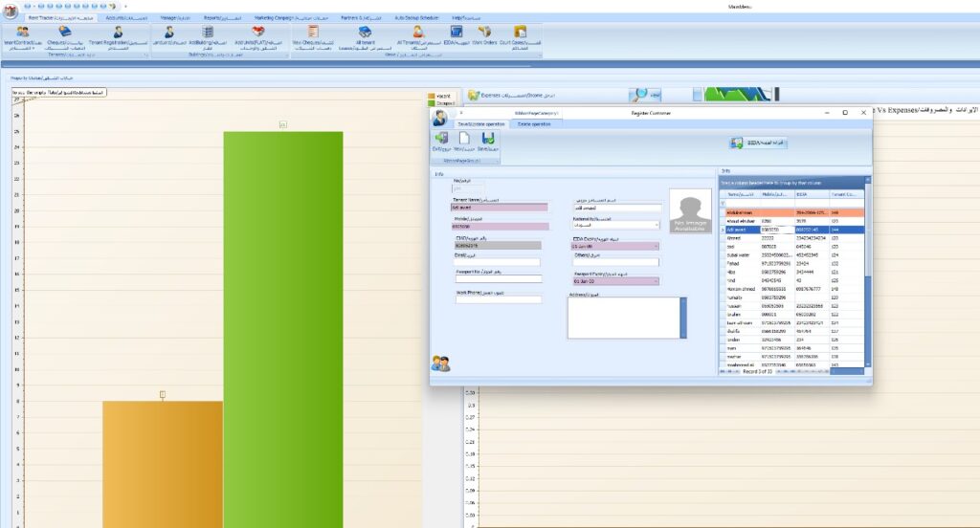This screenshot has height=528, width=980.
Task: Expand the quick access toolbar customize arrow
Action: [x=125, y=7]
